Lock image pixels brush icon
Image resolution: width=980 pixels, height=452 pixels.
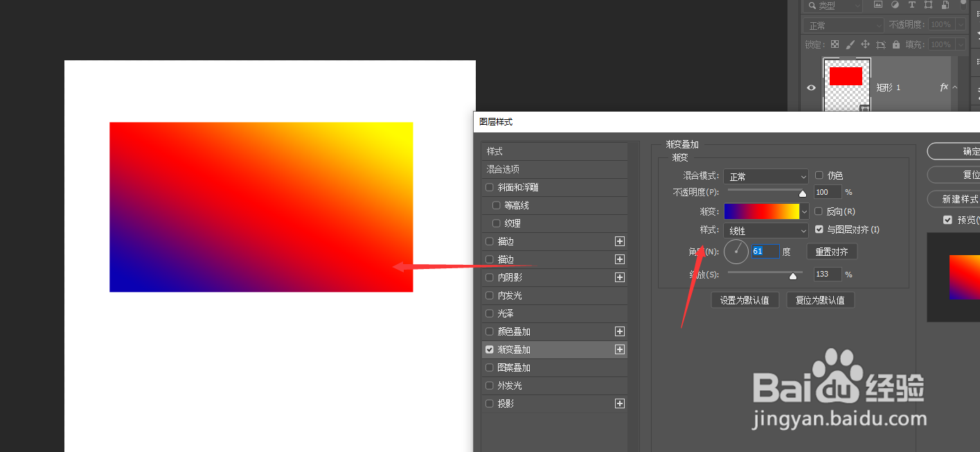[850, 44]
